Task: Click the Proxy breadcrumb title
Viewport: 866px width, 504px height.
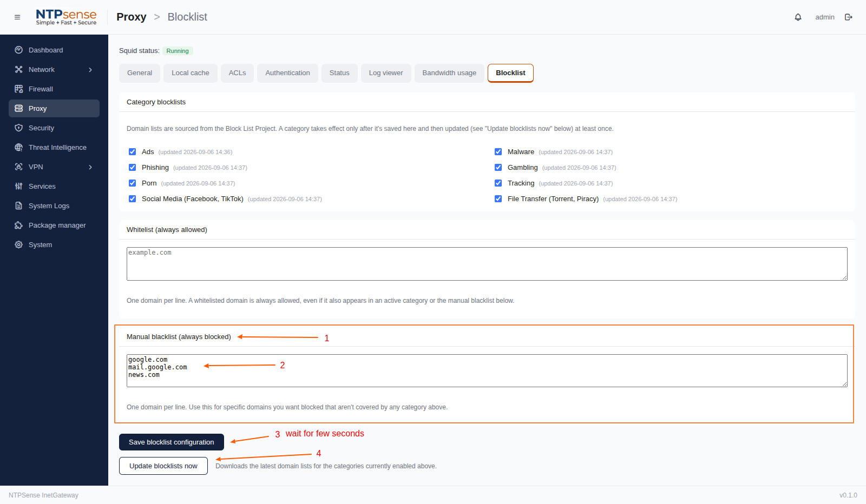Action: coord(132,17)
